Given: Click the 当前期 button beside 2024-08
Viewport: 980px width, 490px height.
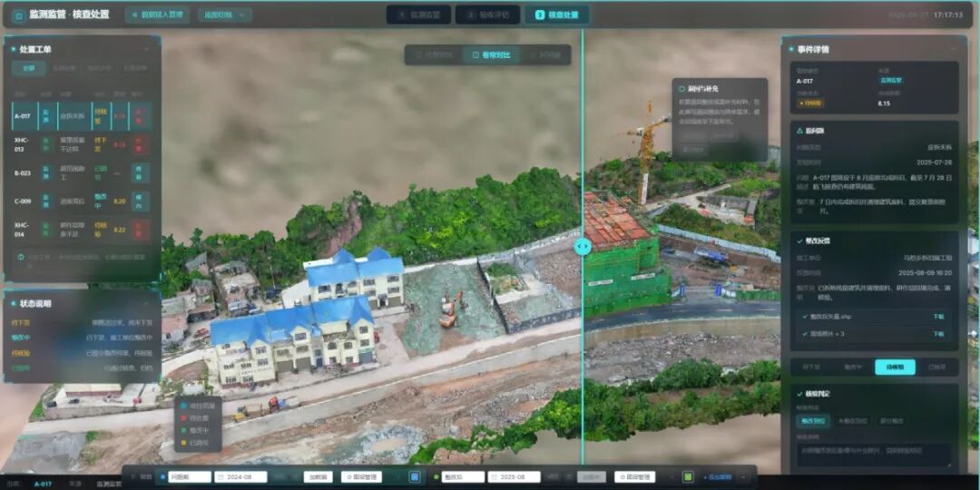Looking at the screenshot, I should [x=318, y=477].
